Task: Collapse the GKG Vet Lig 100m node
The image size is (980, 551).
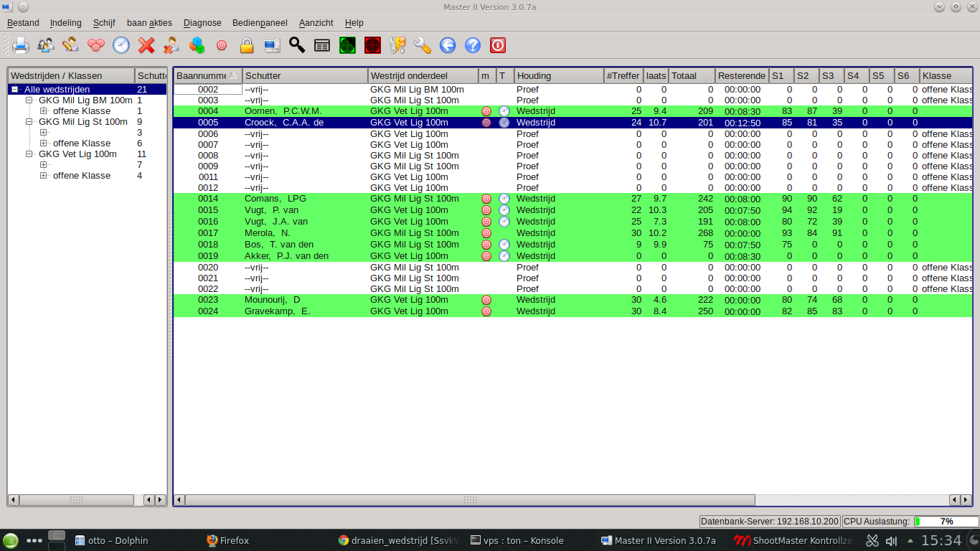Action: 29,154
